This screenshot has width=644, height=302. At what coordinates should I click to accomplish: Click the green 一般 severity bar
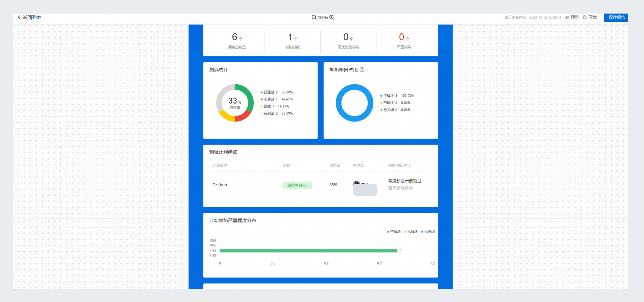click(x=308, y=251)
